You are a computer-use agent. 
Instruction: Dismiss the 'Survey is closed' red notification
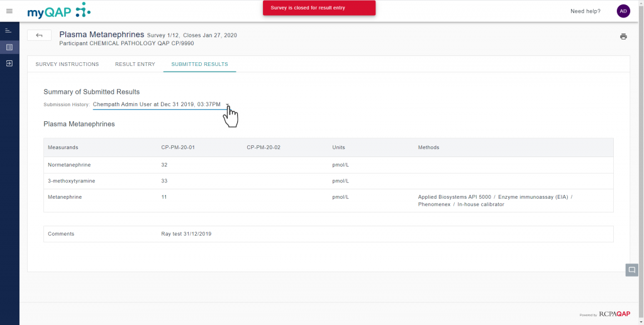(x=319, y=8)
